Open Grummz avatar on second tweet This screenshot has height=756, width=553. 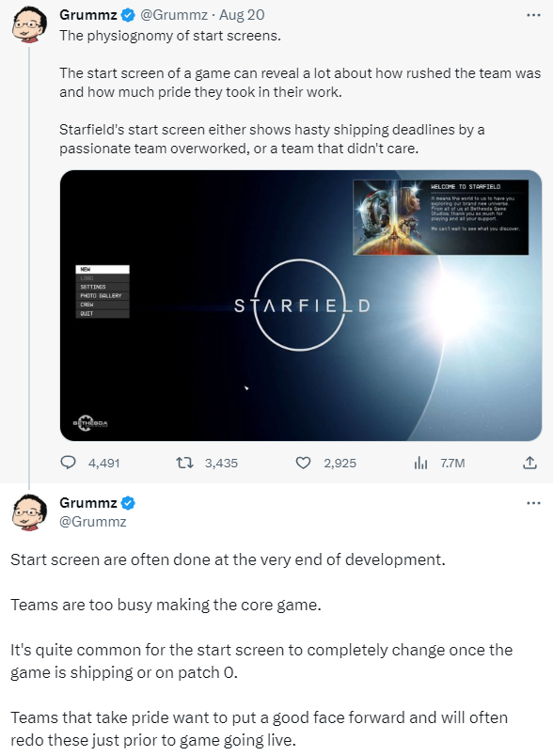point(29,512)
